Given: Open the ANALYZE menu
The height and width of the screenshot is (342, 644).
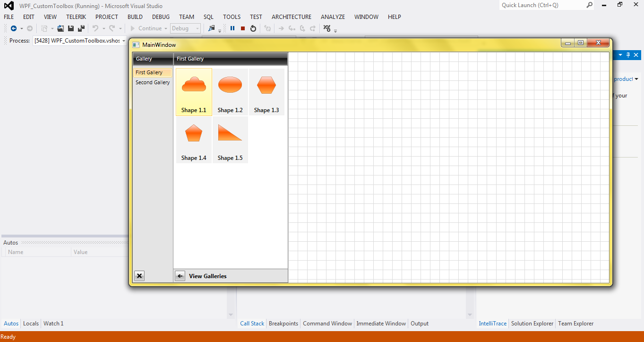Looking at the screenshot, I should [333, 17].
